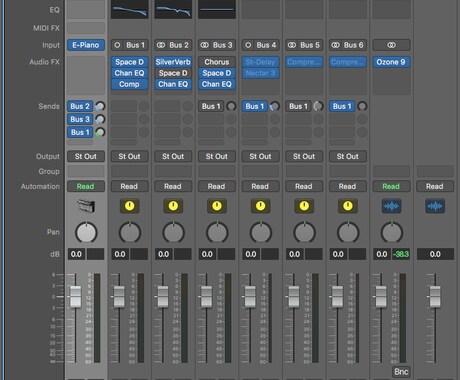Open the Read automation menu on the master strip
The height and width of the screenshot is (380, 460).
click(435, 186)
